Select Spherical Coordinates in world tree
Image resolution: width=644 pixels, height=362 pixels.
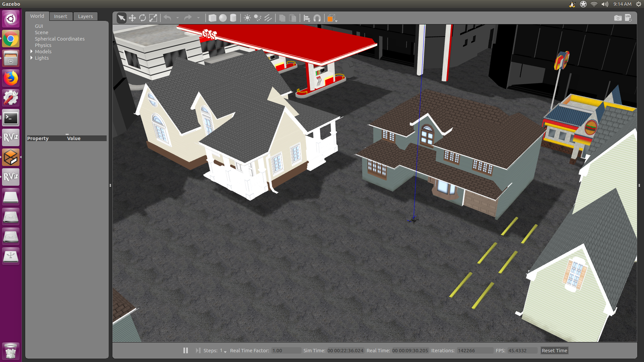point(60,39)
